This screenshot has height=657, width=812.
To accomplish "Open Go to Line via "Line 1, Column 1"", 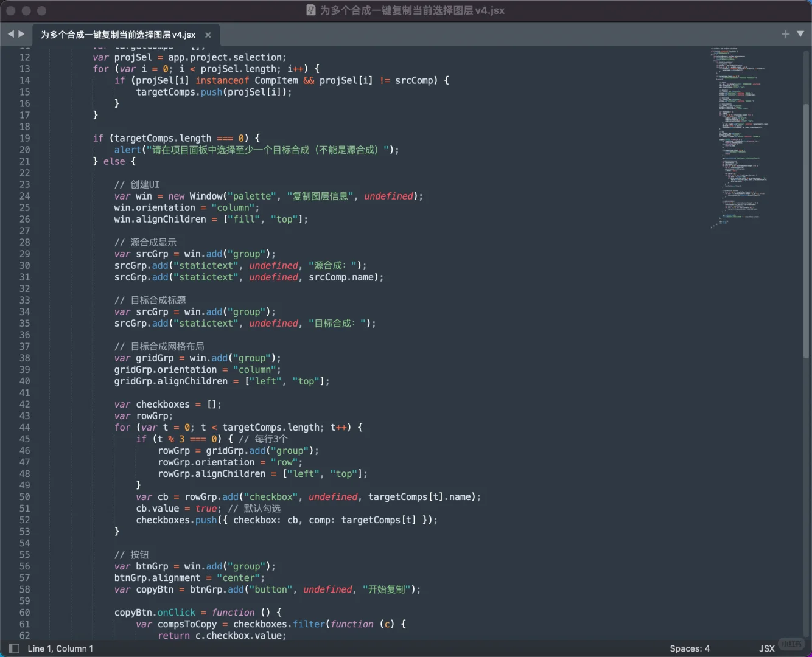I will tap(60, 648).
